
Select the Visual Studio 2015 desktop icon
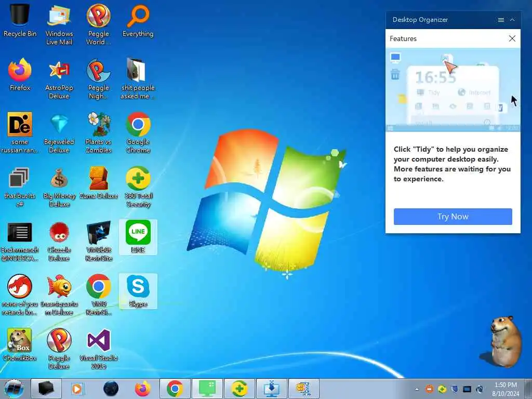pos(98,349)
